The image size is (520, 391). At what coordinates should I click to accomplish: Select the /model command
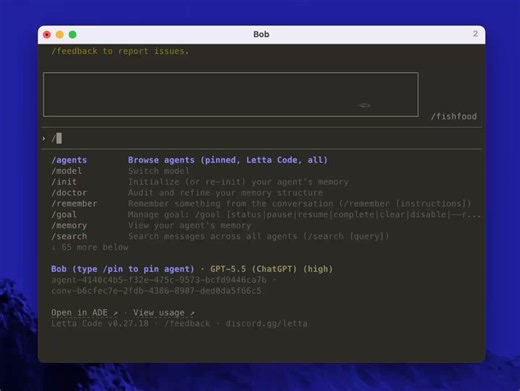click(x=66, y=171)
